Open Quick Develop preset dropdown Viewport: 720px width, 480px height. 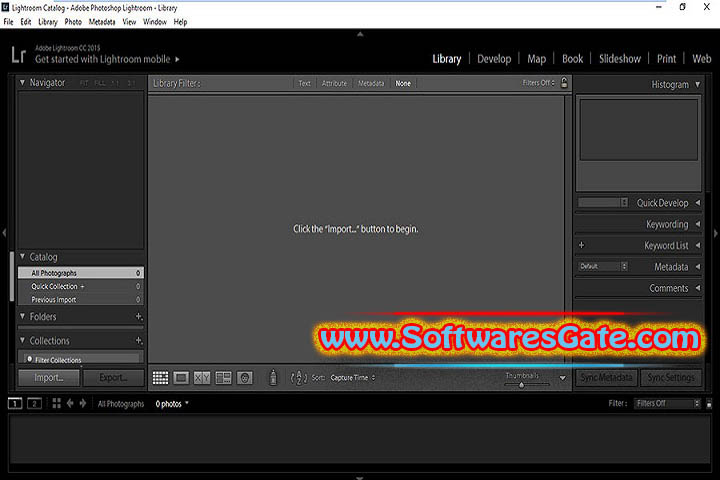pyautogui.click(x=603, y=203)
